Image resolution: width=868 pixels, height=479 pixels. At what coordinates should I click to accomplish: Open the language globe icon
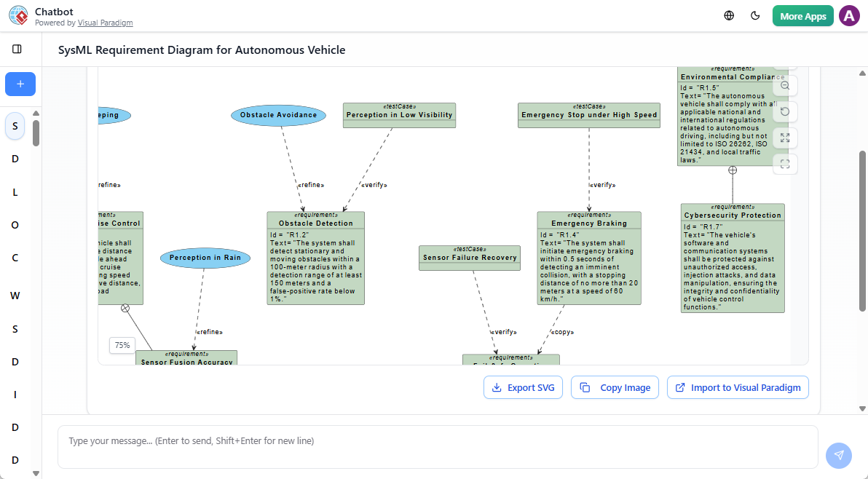(x=729, y=15)
